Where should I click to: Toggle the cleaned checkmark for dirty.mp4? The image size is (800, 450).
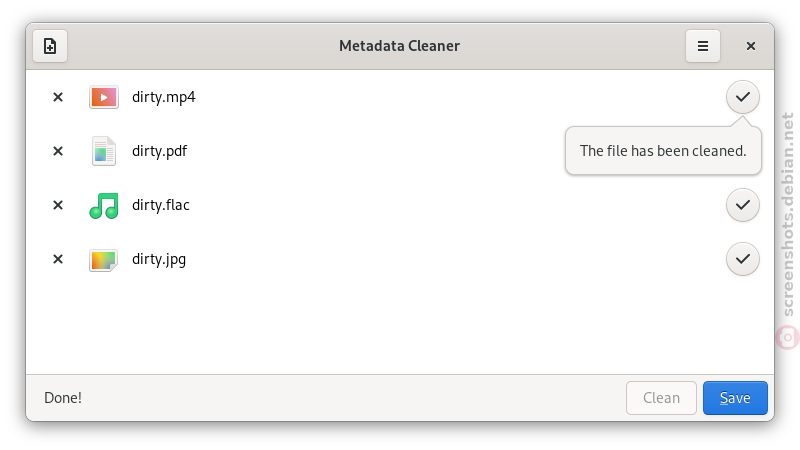[743, 97]
